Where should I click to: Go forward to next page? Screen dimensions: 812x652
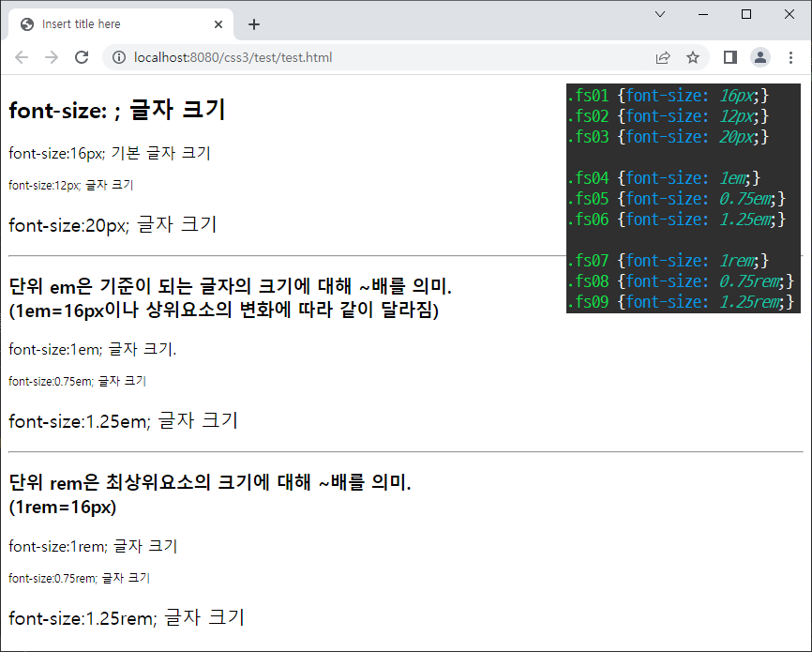52,57
